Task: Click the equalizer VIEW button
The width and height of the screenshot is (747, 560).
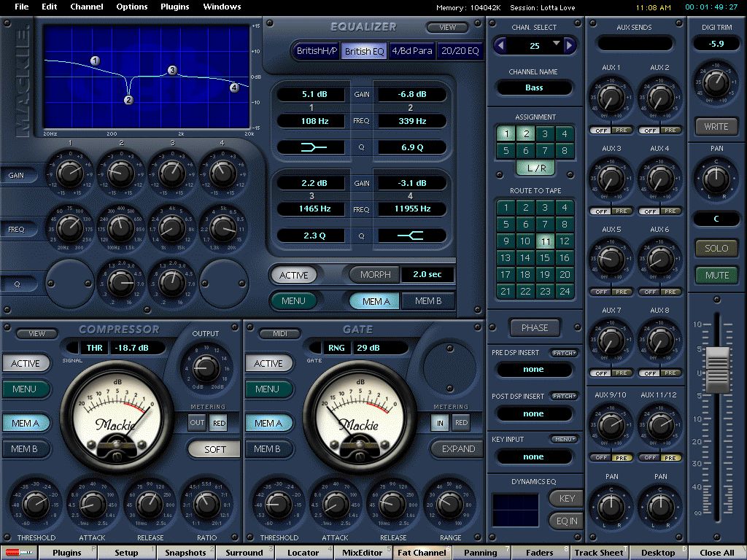Action: tap(447, 28)
